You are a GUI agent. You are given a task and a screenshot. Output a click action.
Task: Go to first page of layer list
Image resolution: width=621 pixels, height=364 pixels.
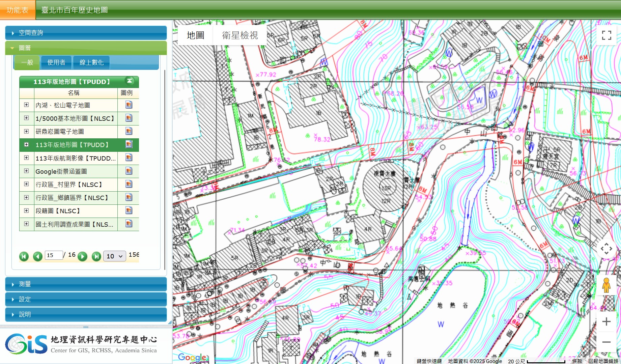(x=24, y=256)
